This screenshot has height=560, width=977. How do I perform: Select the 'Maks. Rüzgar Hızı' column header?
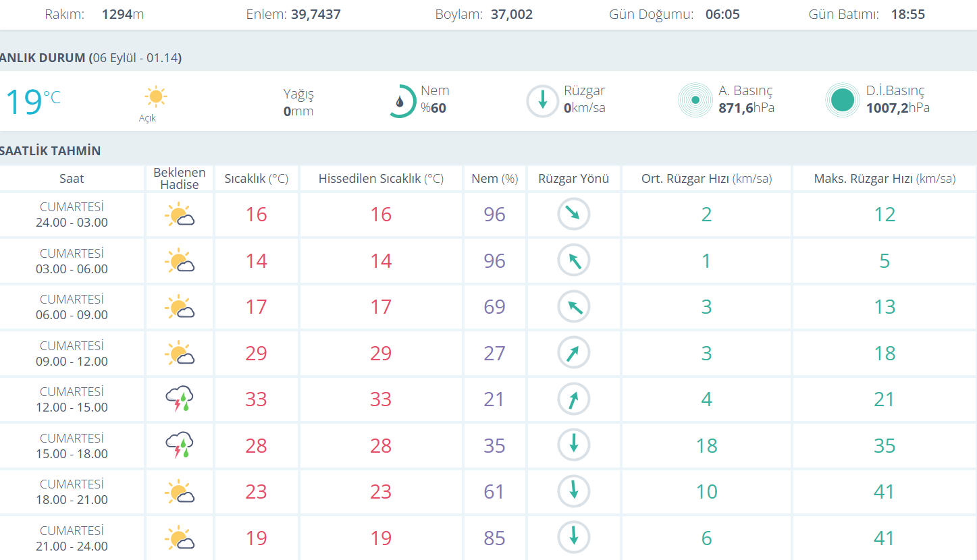(x=884, y=179)
